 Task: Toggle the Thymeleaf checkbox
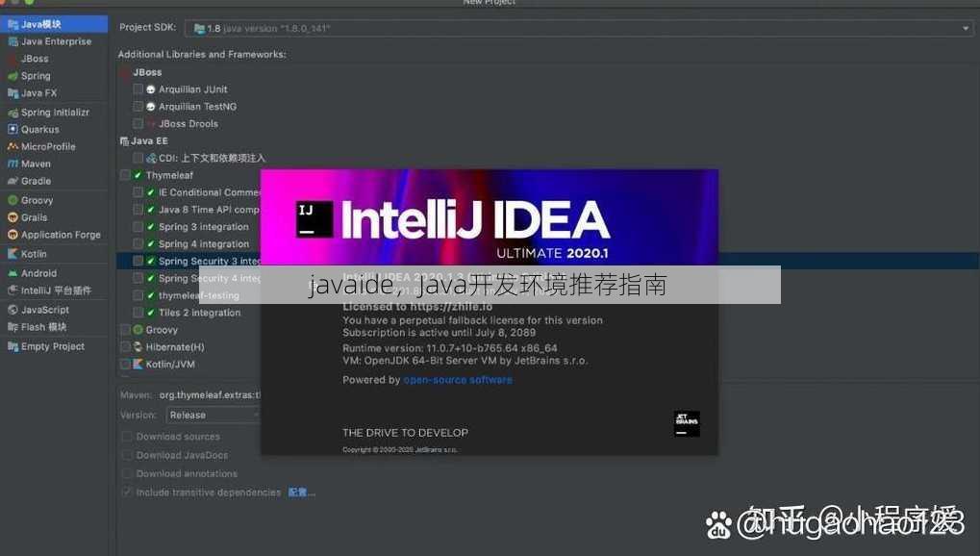click(x=126, y=175)
